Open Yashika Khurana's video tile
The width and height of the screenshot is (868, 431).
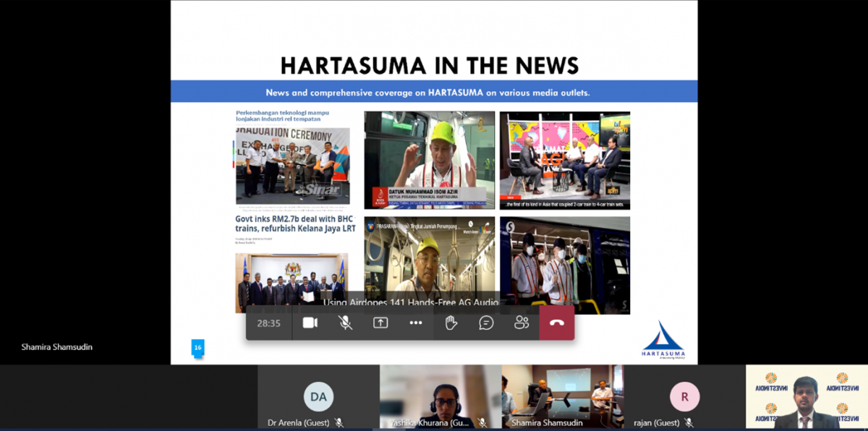(441, 396)
